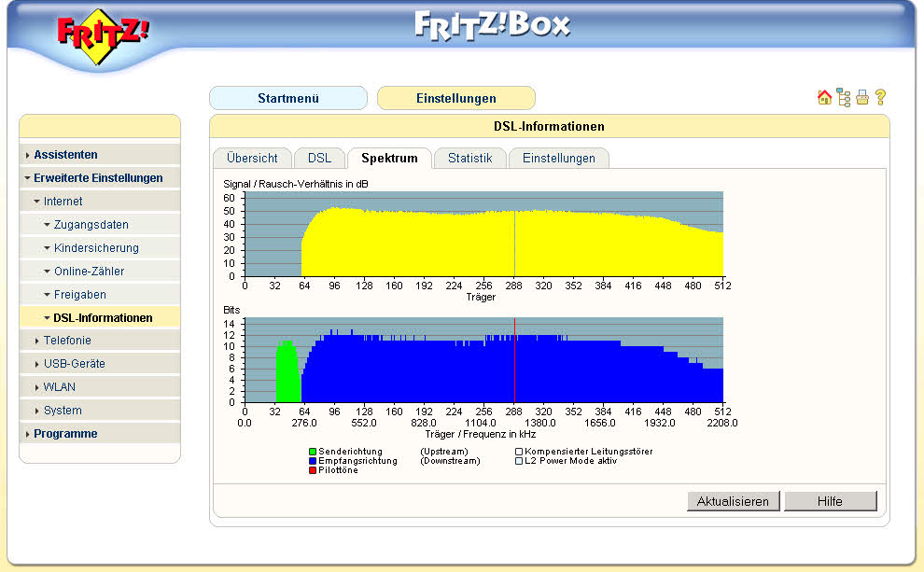This screenshot has height=572, width=924.
Task: Expand the Telefonie arrow
Action: tap(37, 342)
